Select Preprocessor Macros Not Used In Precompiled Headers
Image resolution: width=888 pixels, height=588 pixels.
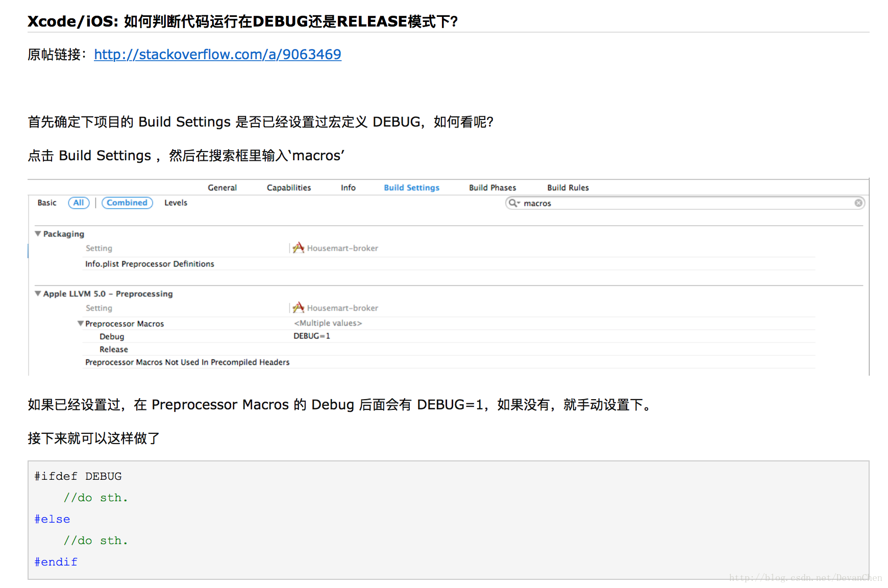point(449,362)
